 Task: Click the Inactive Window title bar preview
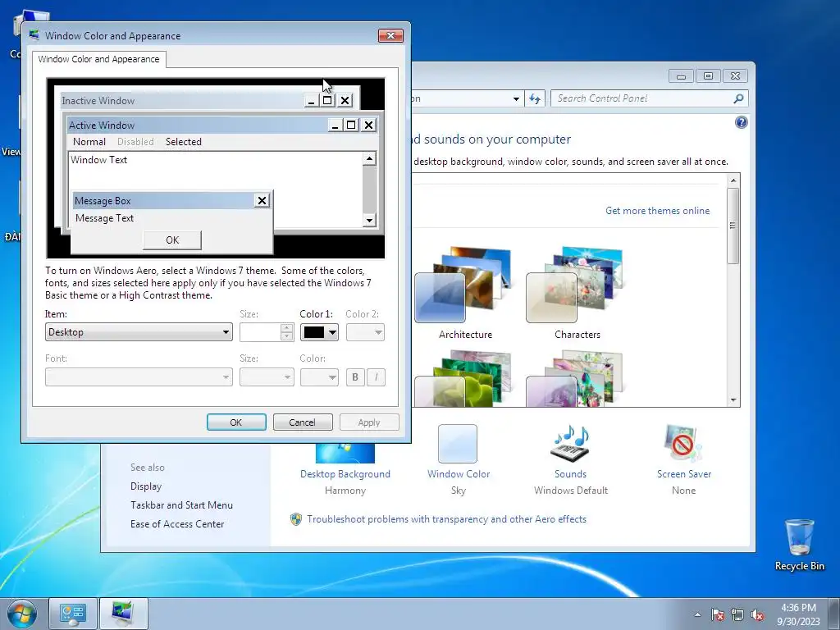pyautogui.click(x=182, y=100)
